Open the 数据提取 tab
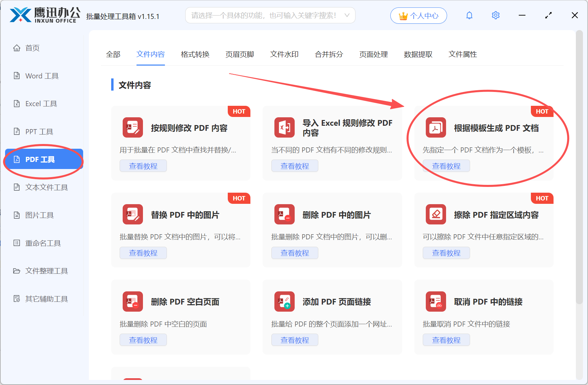 click(418, 54)
